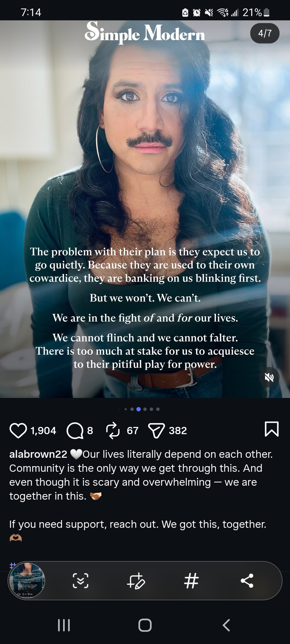The width and height of the screenshot is (290, 644).
Task: Unmute audio with the speaker icon
Action: [x=269, y=377]
